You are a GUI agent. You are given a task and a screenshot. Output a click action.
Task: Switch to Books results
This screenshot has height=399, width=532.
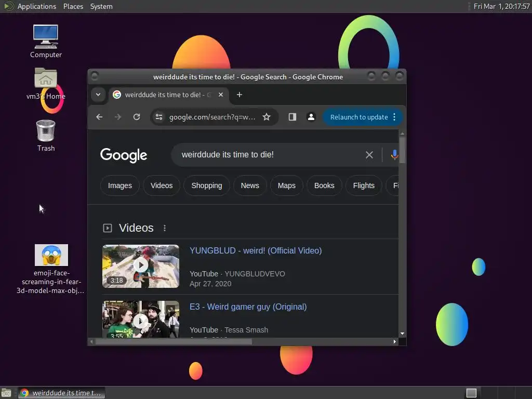pos(324,185)
